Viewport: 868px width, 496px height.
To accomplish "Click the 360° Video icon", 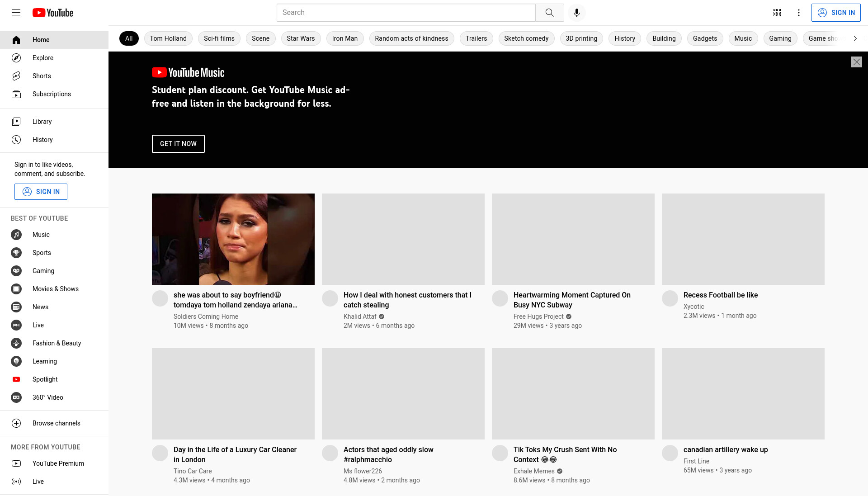I will (x=16, y=397).
